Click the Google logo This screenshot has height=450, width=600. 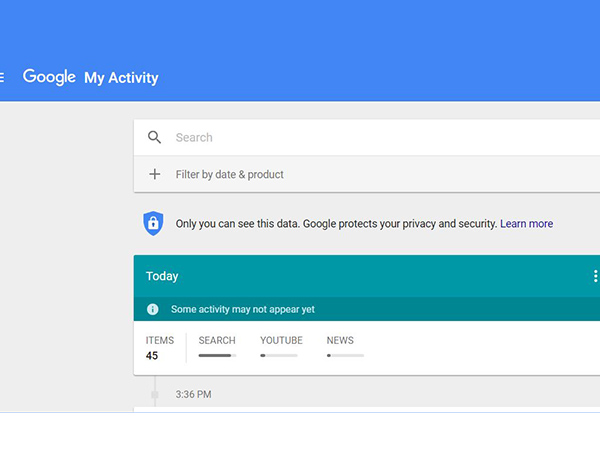[49, 77]
